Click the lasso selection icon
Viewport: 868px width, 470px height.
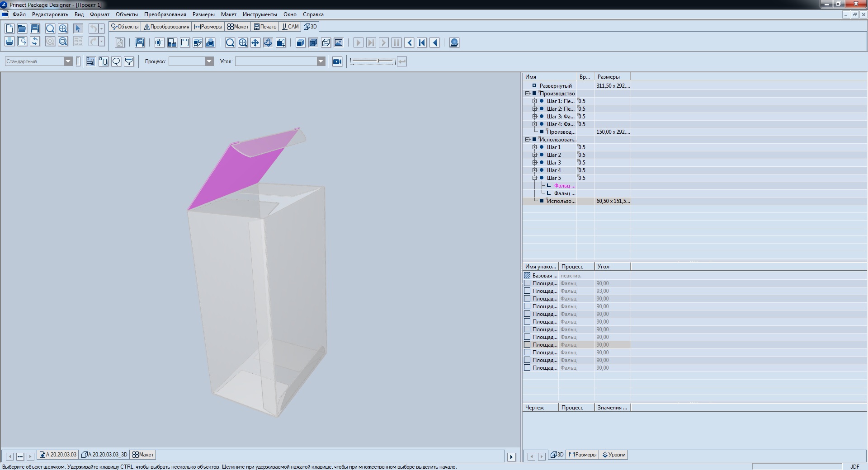point(116,61)
